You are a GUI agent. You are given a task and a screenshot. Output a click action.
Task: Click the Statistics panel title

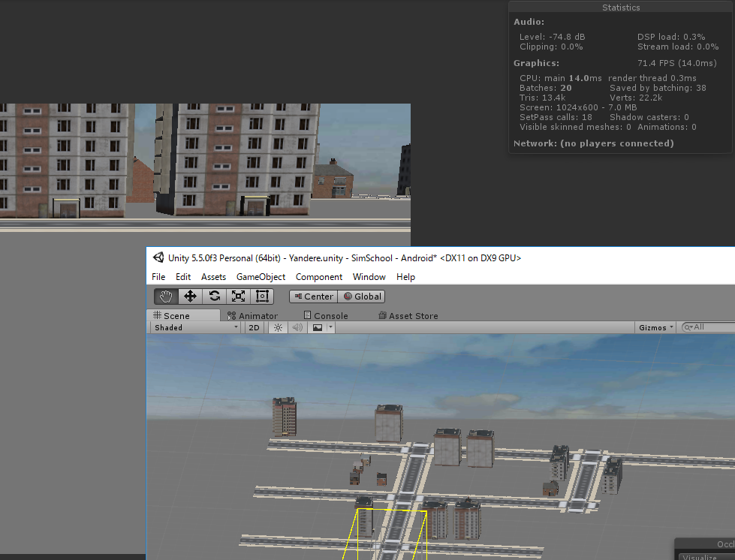click(621, 8)
